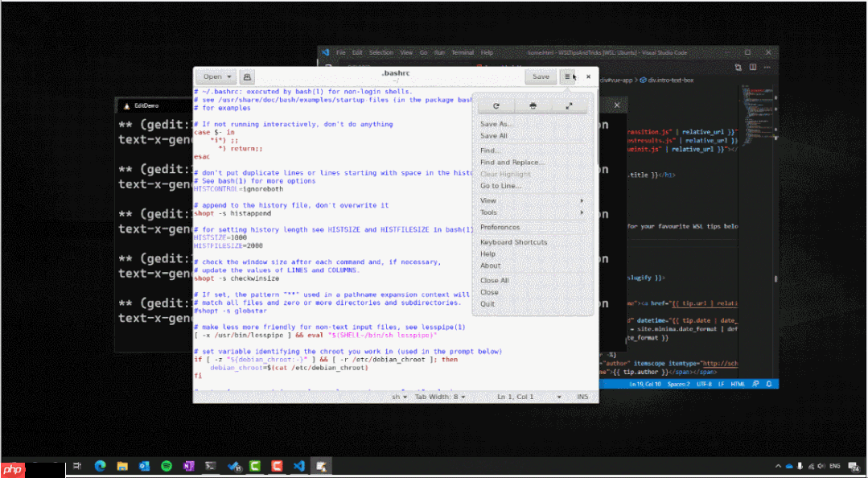Open the gedit hamburger menu icon

coord(566,76)
